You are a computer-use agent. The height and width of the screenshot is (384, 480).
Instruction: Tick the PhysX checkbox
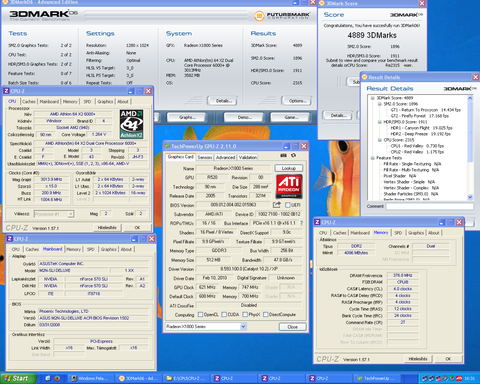tap(245, 314)
